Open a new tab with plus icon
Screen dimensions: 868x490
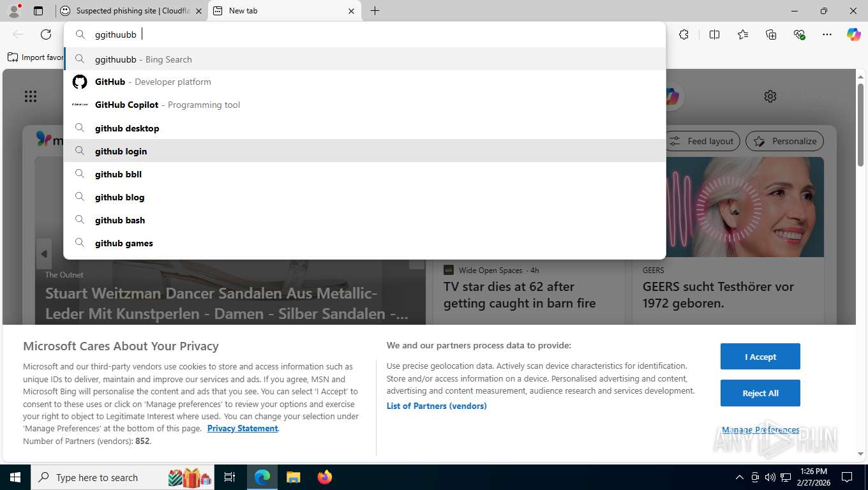pyautogui.click(x=375, y=11)
